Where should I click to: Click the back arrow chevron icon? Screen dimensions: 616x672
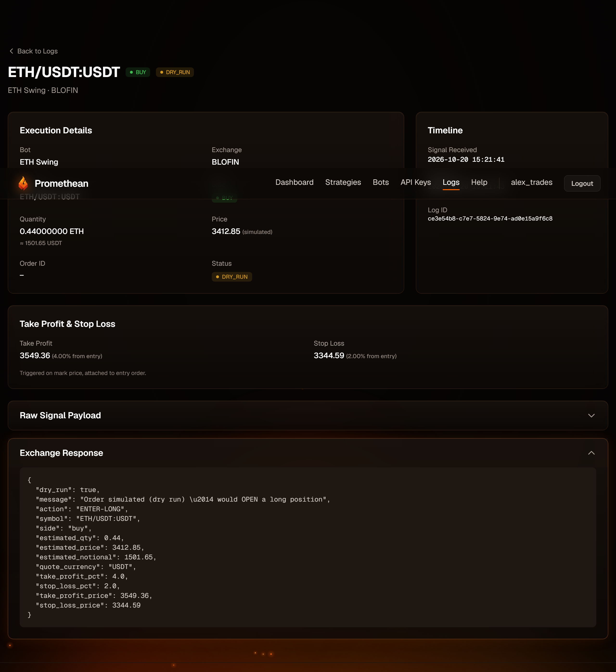pyautogui.click(x=11, y=51)
